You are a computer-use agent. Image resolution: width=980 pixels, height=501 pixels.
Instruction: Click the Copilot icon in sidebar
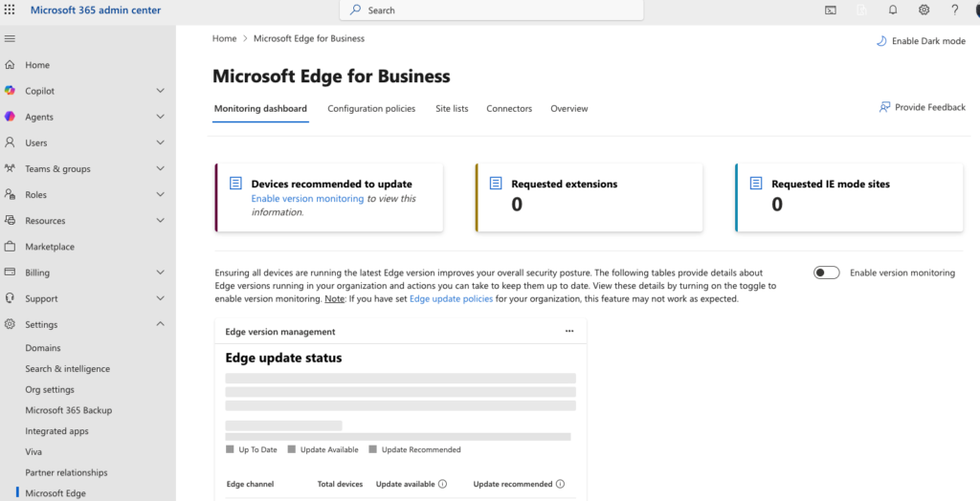(x=10, y=91)
